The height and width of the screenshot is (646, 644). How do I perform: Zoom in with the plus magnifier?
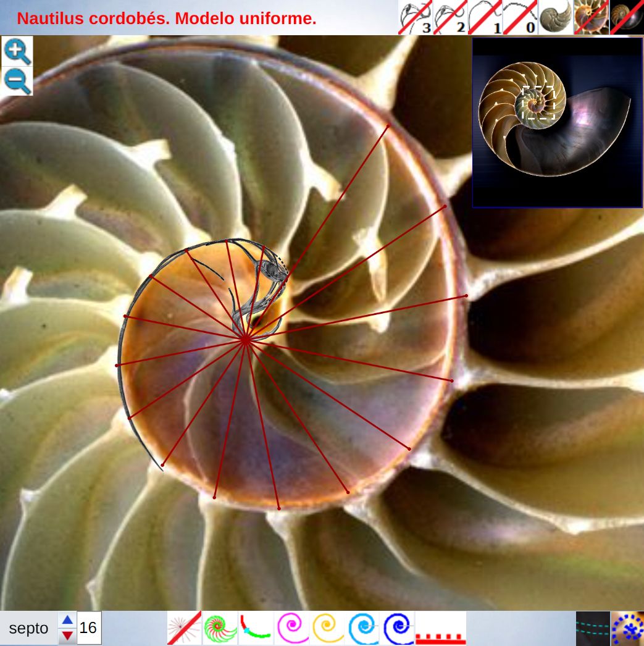[x=17, y=51]
